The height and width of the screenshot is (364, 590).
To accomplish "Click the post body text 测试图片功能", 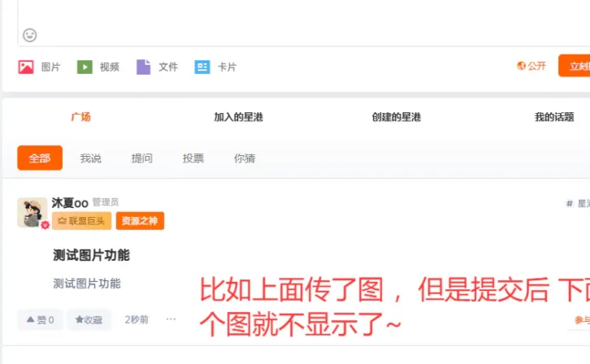I will coord(87,284).
